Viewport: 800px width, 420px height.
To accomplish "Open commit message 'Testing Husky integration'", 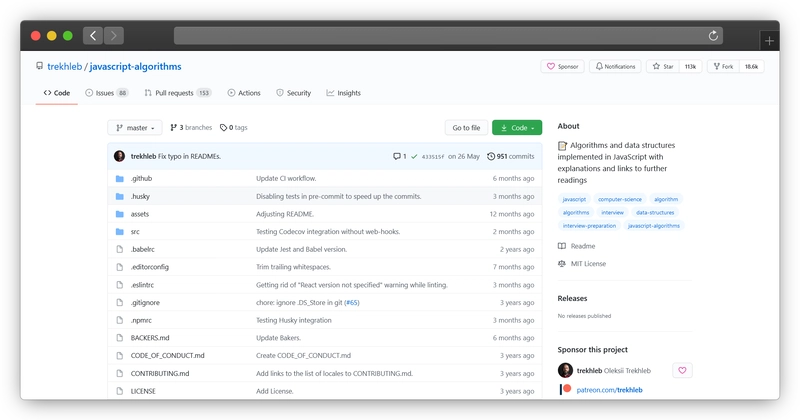I will click(x=294, y=320).
